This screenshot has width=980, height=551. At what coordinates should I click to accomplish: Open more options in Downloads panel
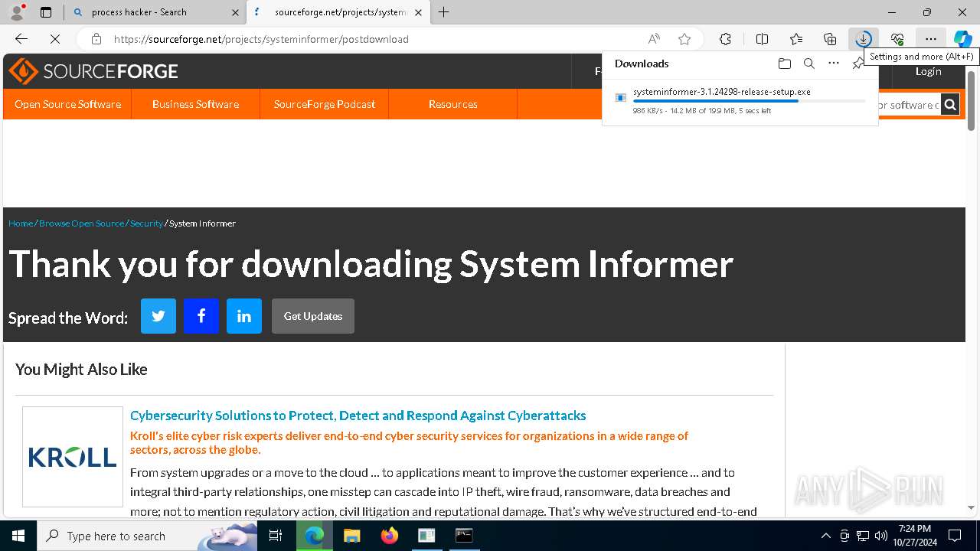tap(834, 64)
